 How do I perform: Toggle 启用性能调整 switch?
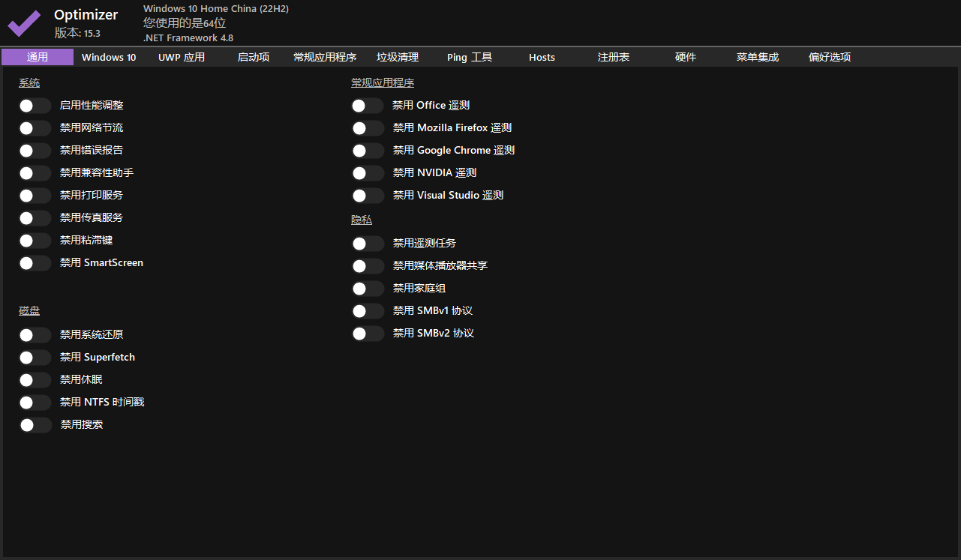[x=35, y=106]
